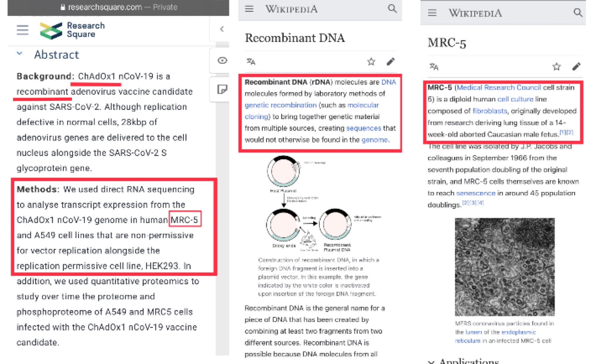Open the menu on MRC-5 Wikipedia page

click(432, 13)
